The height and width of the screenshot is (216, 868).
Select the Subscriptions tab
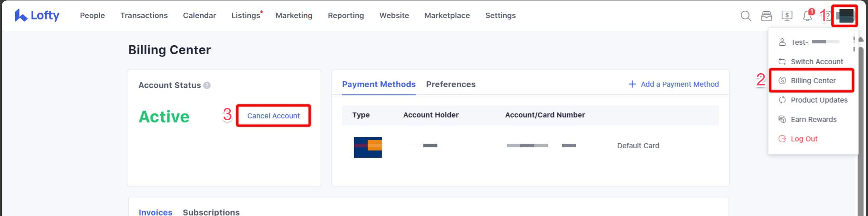211,212
